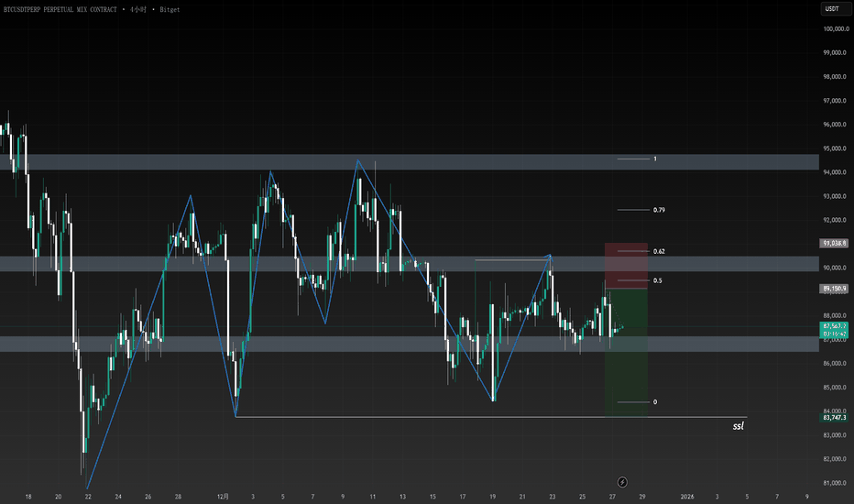Select the 'ssl' text annotation
The image size is (854, 504).
(738, 426)
